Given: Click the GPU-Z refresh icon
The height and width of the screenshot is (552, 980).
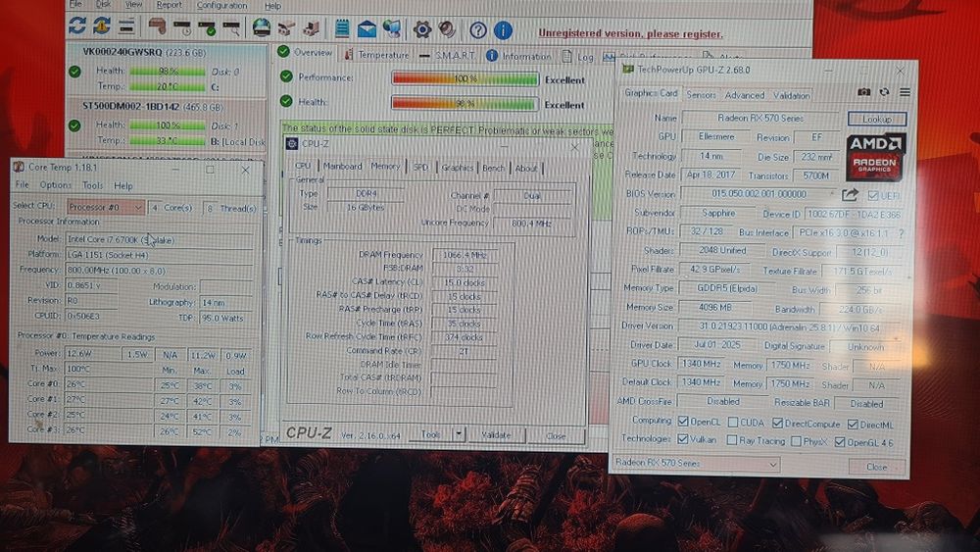Looking at the screenshot, I should click(x=884, y=92).
